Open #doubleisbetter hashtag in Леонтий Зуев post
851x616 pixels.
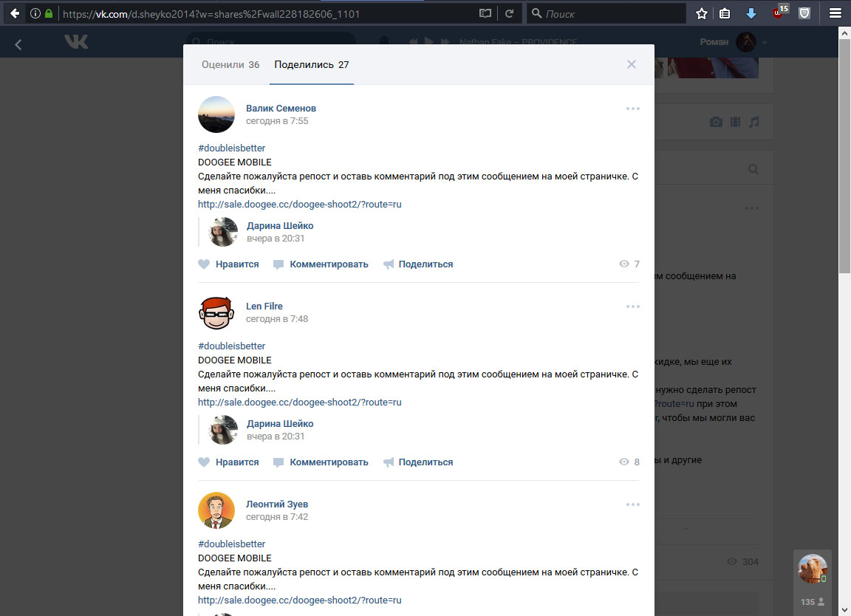pos(232,544)
